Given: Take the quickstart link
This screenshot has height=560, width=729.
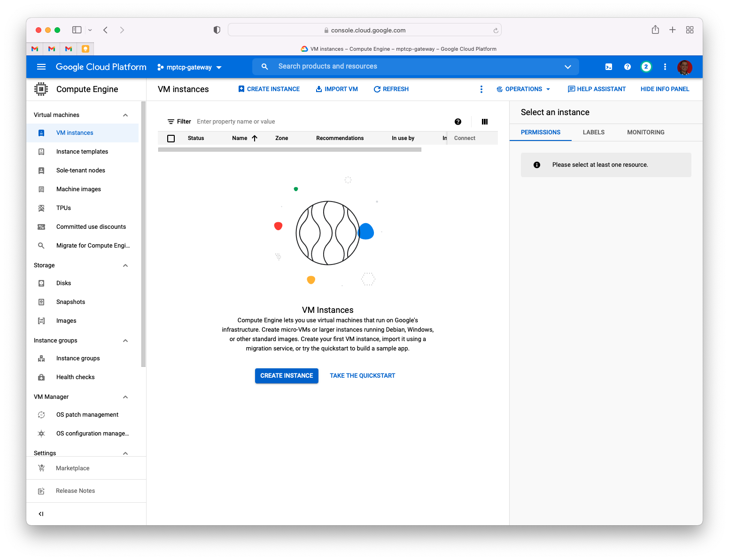Looking at the screenshot, I should point(363,376).
